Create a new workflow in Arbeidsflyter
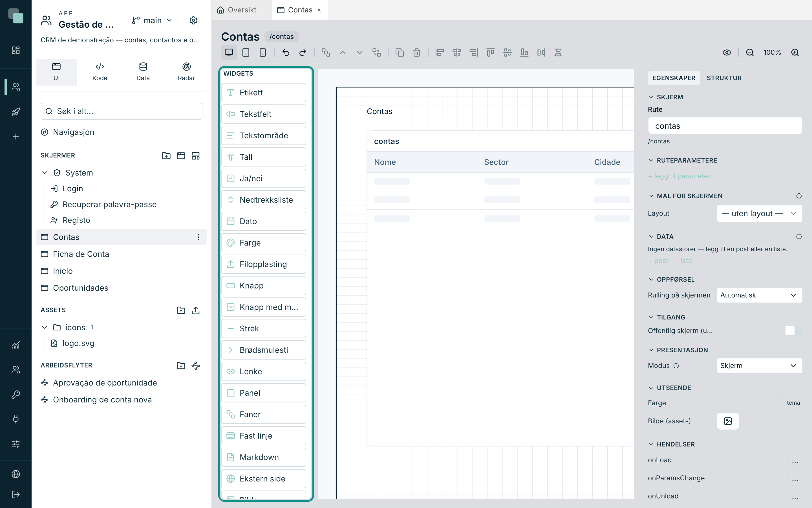Viewport: 812px width, 508px height. pos(196,365)
